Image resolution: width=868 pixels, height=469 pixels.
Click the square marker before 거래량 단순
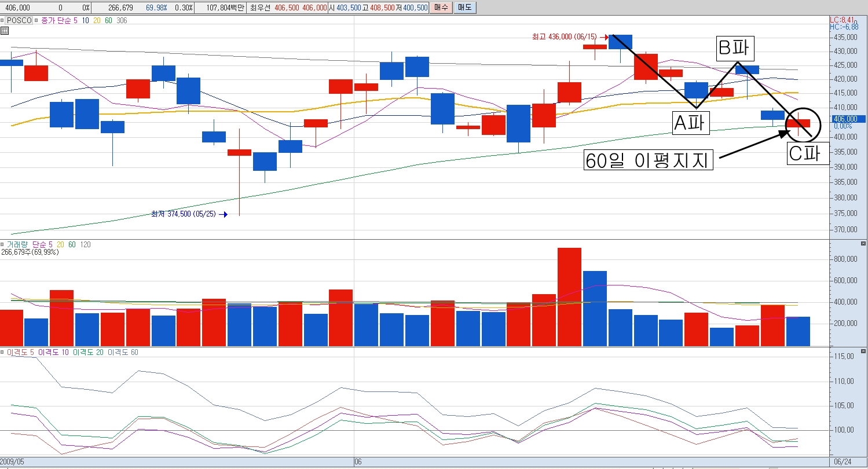pyautogui.click(x=3, y=245)
